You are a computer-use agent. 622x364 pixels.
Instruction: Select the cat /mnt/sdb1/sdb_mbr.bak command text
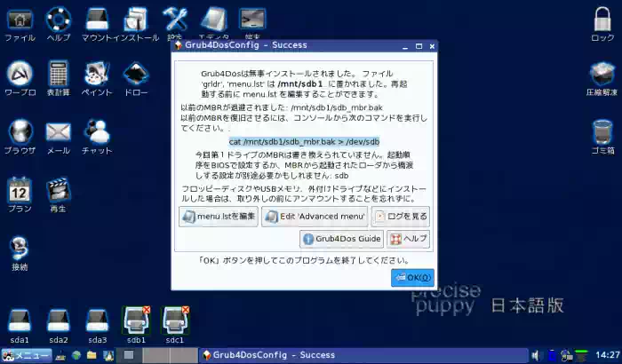click(x=304, y=141)
